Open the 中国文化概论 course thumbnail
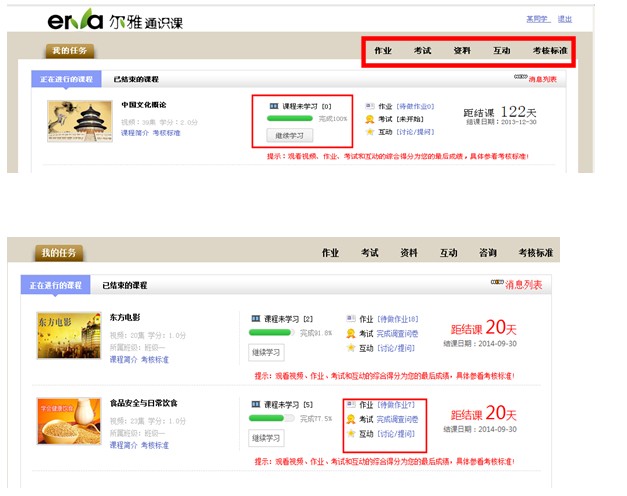 click(80, 121)
